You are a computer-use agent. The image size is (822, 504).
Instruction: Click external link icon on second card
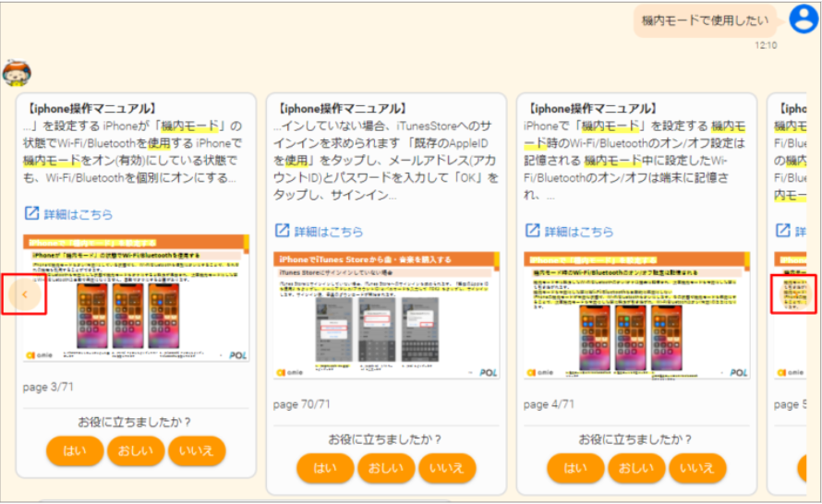[282, 231]
